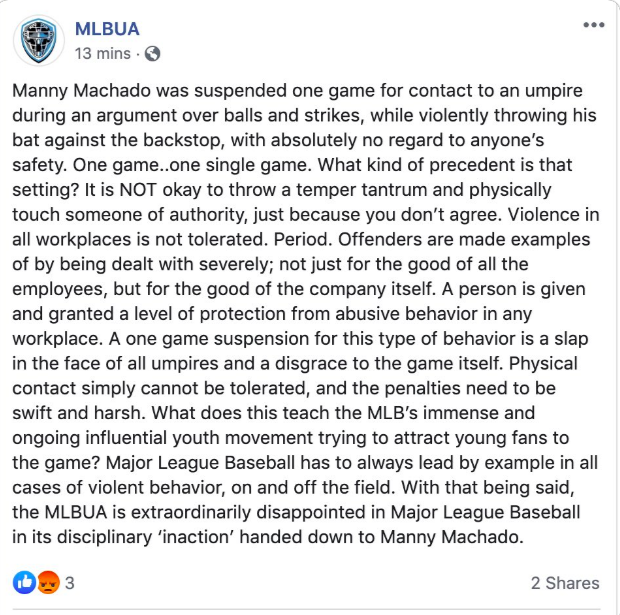620x615 pixels.
Task: Open the three-dot post options menu
Action: pos(594,25)
